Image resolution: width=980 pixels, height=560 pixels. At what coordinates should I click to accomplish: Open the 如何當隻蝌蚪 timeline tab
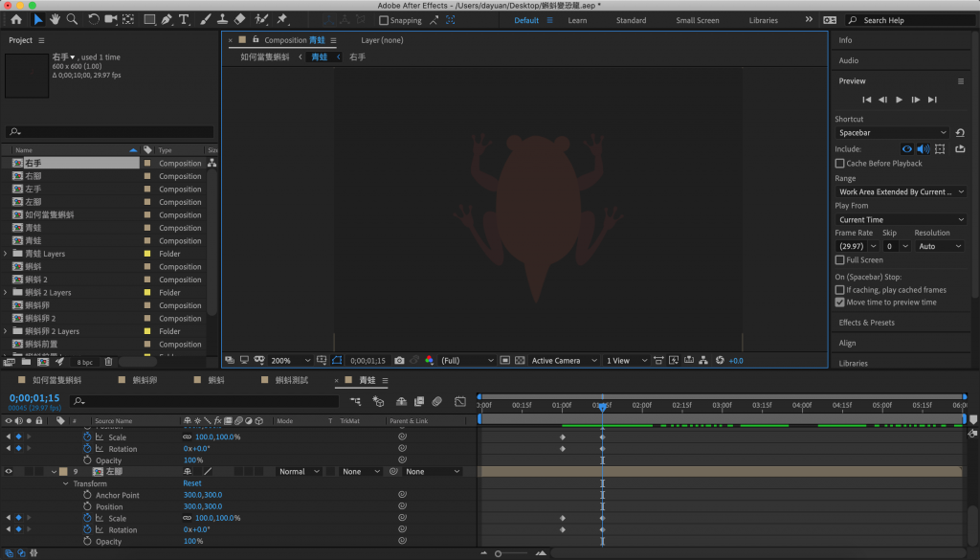(x=56, y=380)
